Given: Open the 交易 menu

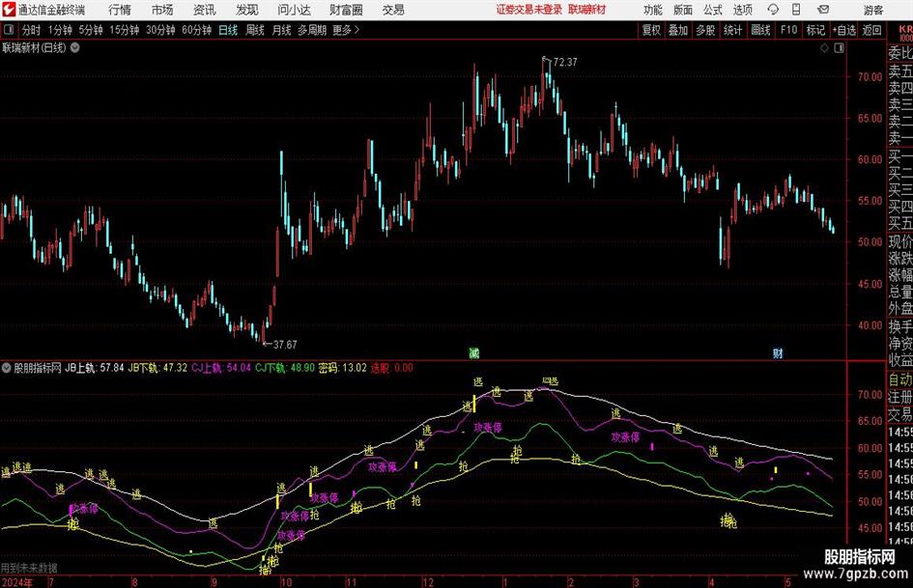Looking at the screenshot, I should pyautogui.click(x=393, y=10).
